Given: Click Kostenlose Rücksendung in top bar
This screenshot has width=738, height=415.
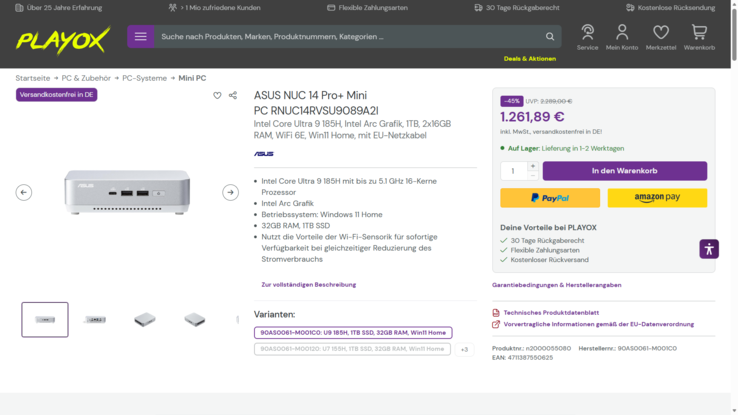Looking at the screenshot, I should [676, 8].
